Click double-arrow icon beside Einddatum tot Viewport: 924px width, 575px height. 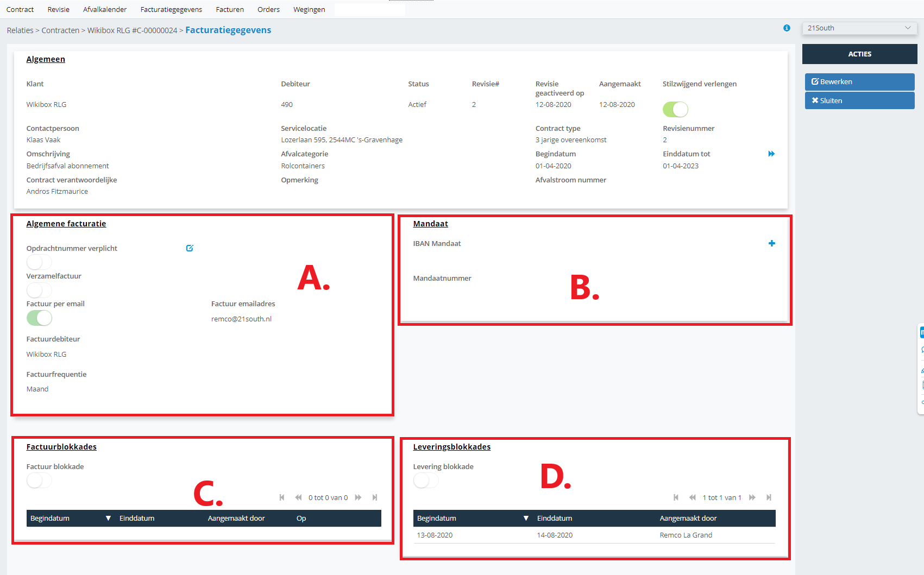pos(771,154)
